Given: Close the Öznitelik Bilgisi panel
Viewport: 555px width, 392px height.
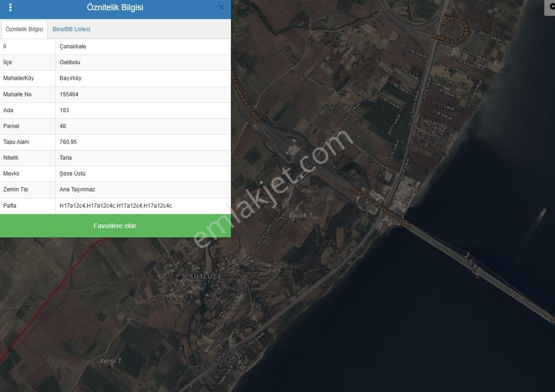Looking at the screenshot, I should coord(222,7).
